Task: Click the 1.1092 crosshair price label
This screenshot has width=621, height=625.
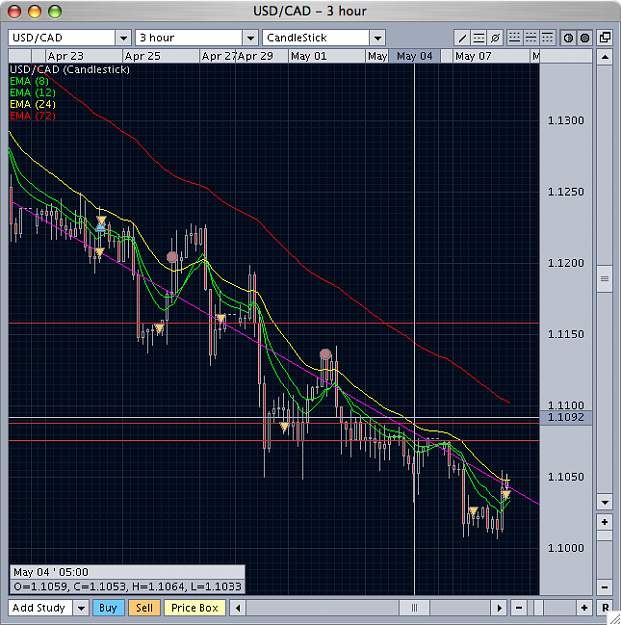Action: pos(566,418)
